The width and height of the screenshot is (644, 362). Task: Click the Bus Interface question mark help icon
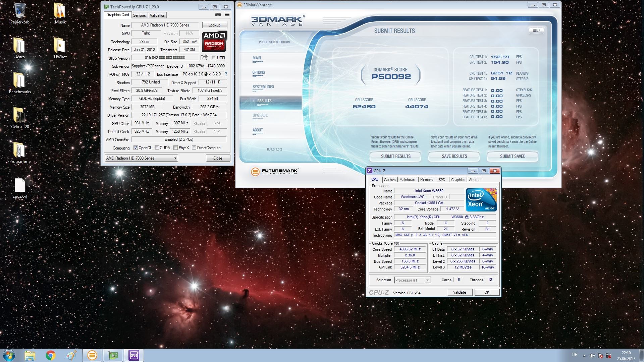click(226, 74)
